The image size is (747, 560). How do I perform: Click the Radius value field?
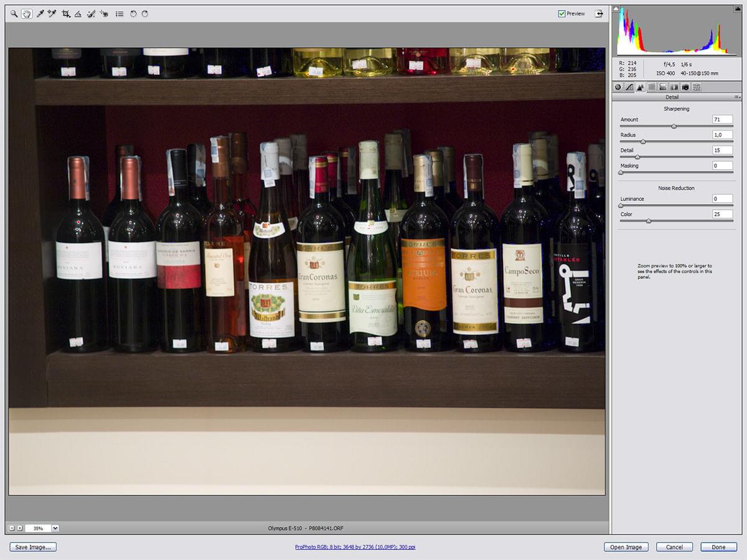(x=723, y=134)
